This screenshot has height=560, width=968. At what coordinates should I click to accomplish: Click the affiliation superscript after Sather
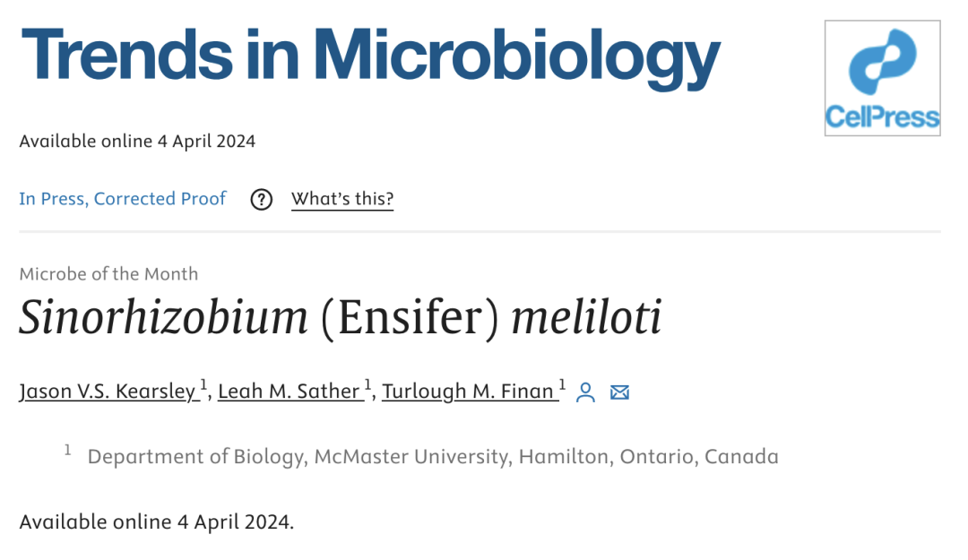point(367,385)
